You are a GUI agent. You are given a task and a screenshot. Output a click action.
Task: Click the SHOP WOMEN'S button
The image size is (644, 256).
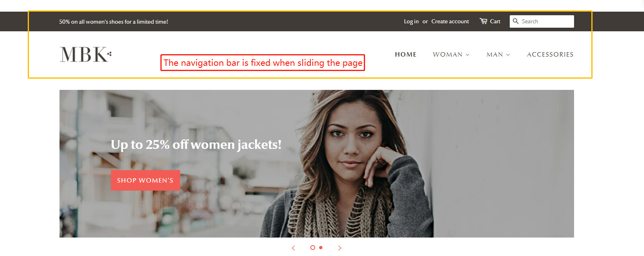point(146,180)
